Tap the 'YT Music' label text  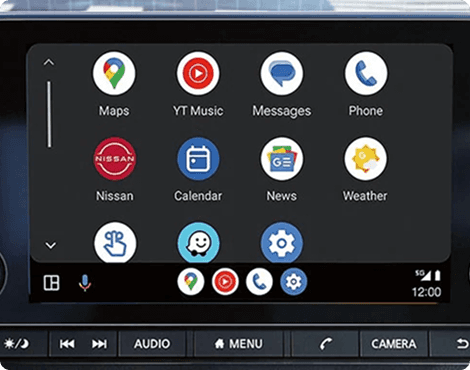(198, 111)
